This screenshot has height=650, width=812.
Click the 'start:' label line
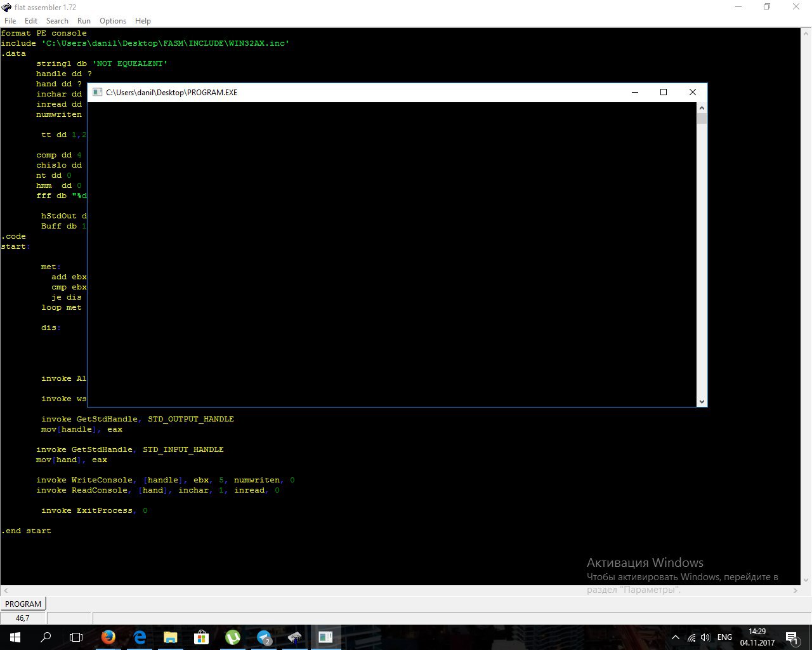(x=16, y=246)
